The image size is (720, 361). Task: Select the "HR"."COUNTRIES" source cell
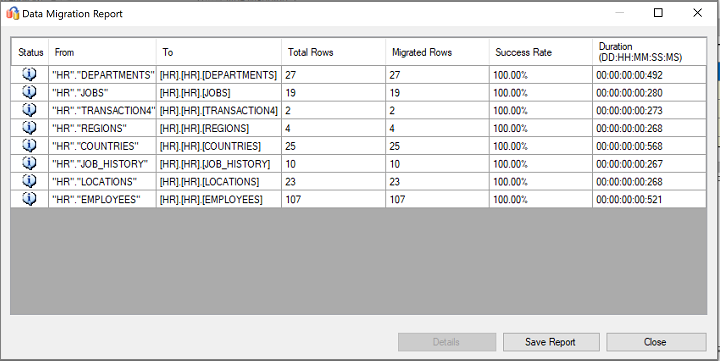coord(102,146)
